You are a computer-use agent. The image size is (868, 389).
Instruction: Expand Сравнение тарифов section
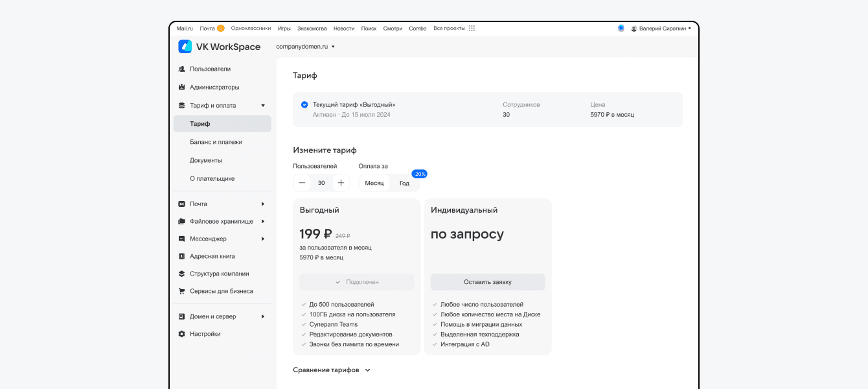tap(332, 370)
